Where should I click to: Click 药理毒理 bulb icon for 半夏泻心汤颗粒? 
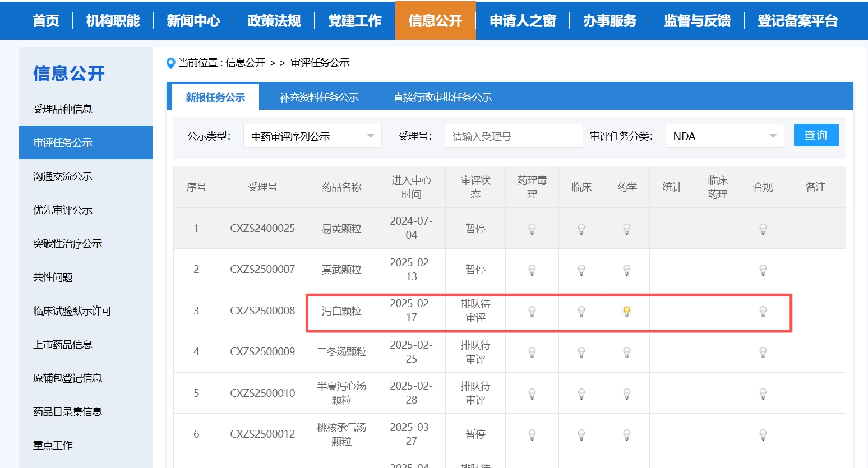click(x=532, y=394)
